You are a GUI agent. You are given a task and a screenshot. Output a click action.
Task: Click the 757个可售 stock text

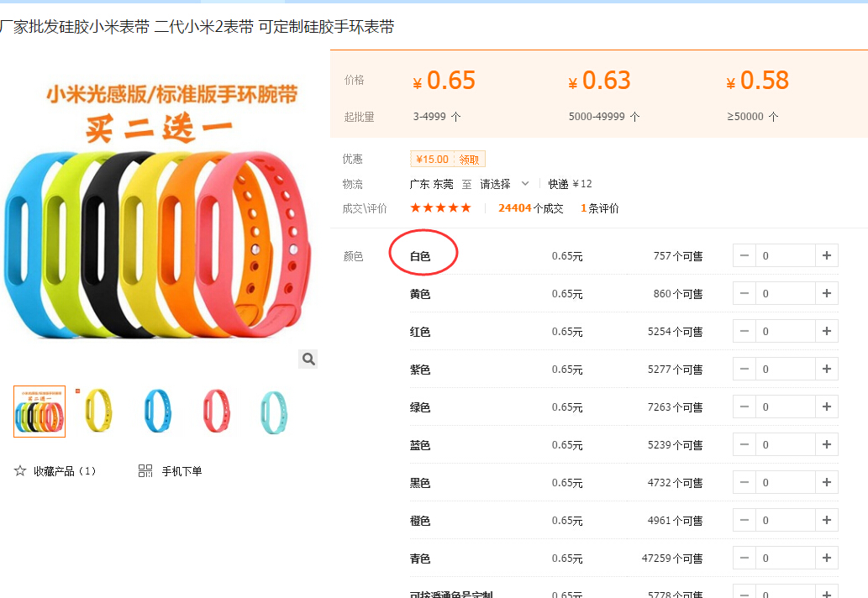point(678,256)
